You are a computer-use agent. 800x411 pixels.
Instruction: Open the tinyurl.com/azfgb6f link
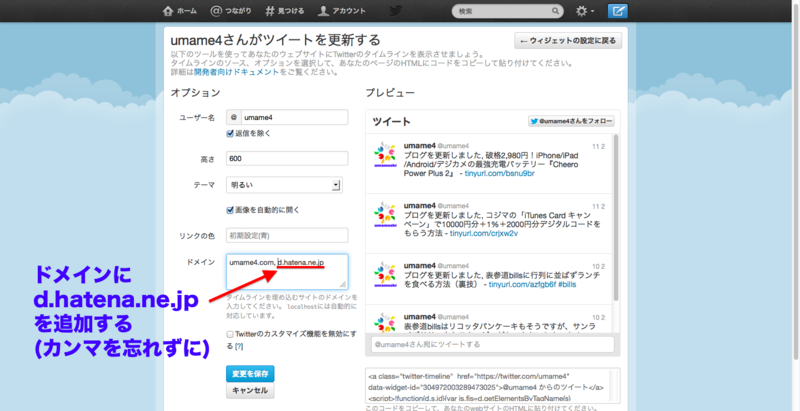522,285
